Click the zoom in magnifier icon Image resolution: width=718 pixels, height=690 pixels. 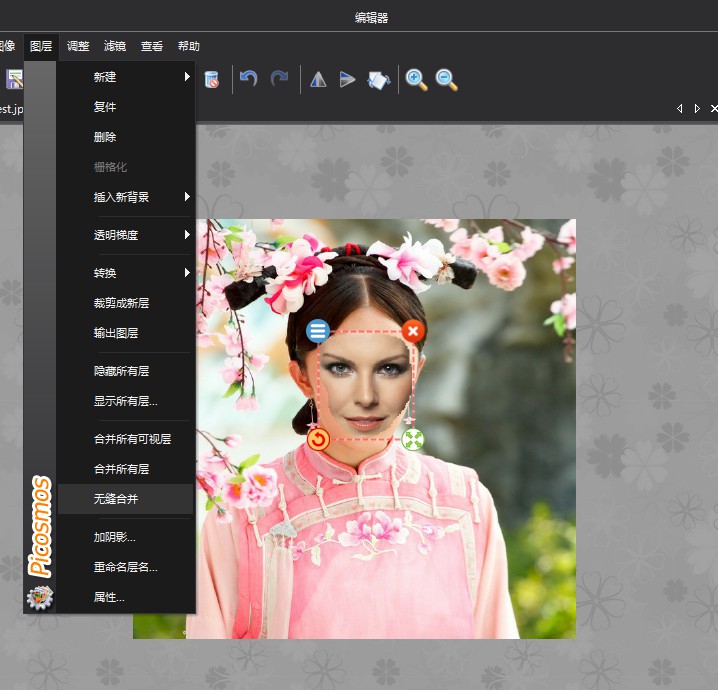click(416, 80)
